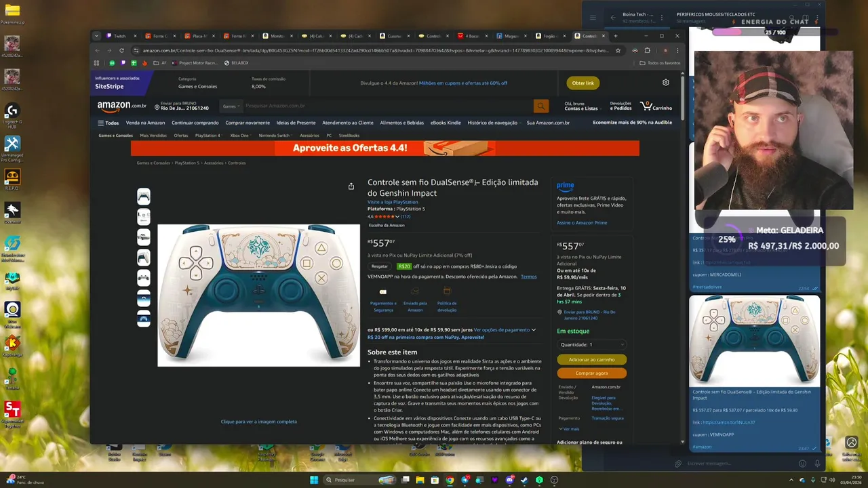Go back with the browser back arrow
This screenshot has width=868, height=488.
(97, 50)
